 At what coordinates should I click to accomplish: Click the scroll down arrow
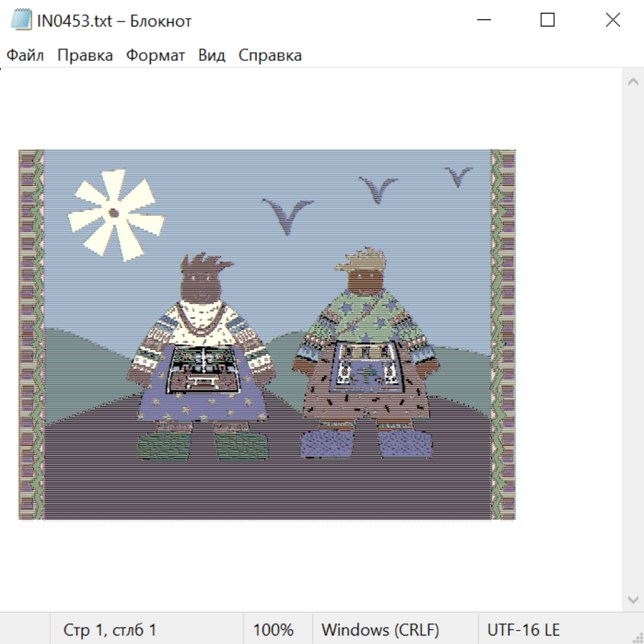[633, 599]
